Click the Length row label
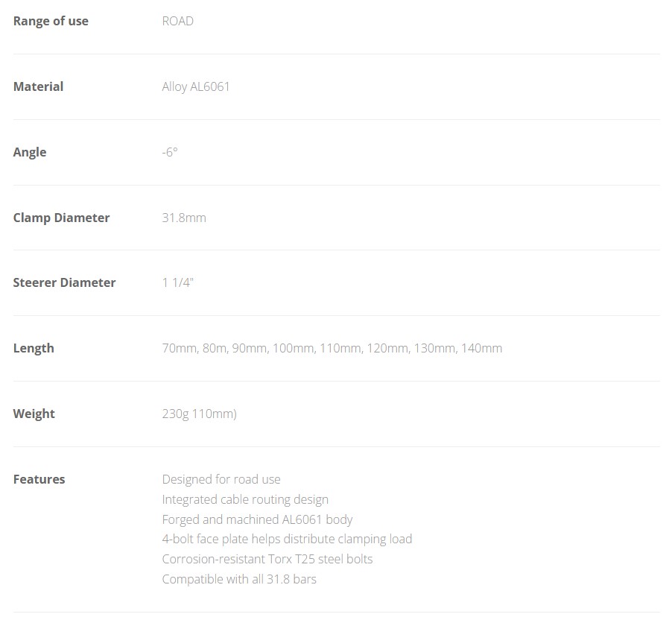 [34, 348]
